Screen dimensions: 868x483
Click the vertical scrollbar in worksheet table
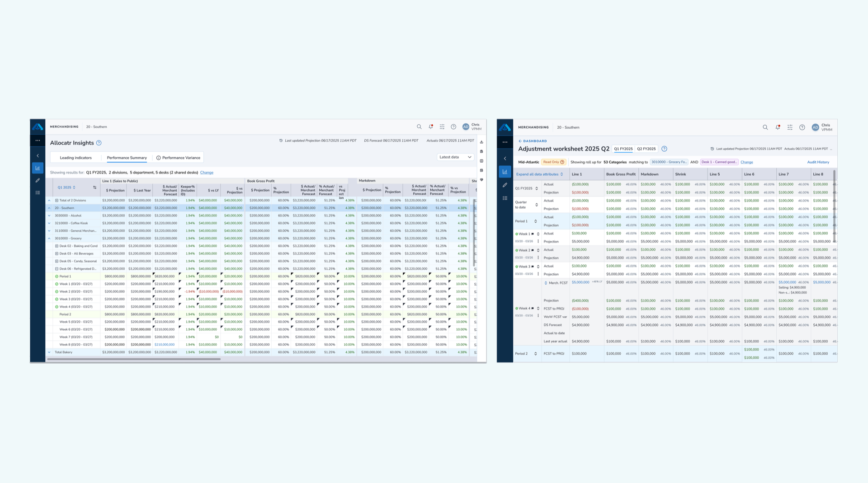[834, 206]
